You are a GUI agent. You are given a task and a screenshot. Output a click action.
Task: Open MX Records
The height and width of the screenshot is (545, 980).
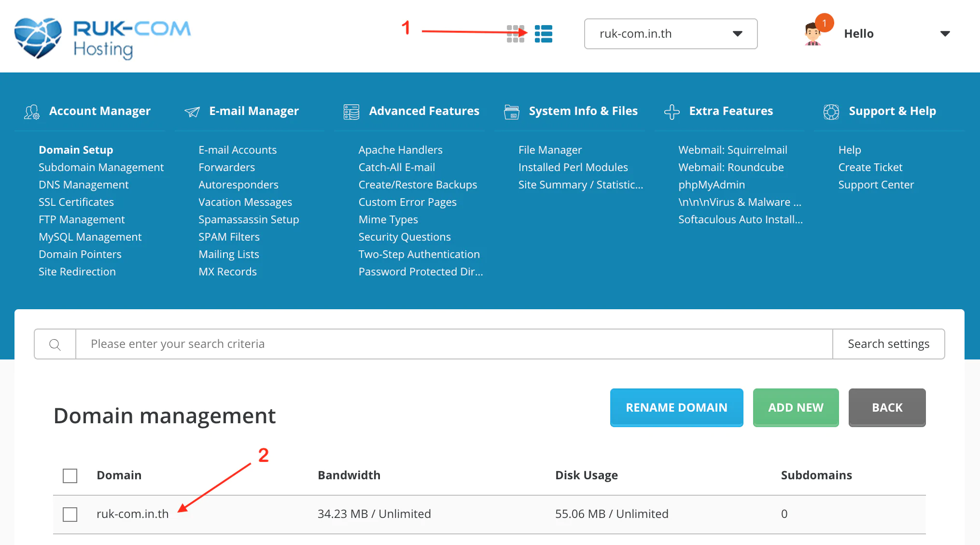pos(227,272)
